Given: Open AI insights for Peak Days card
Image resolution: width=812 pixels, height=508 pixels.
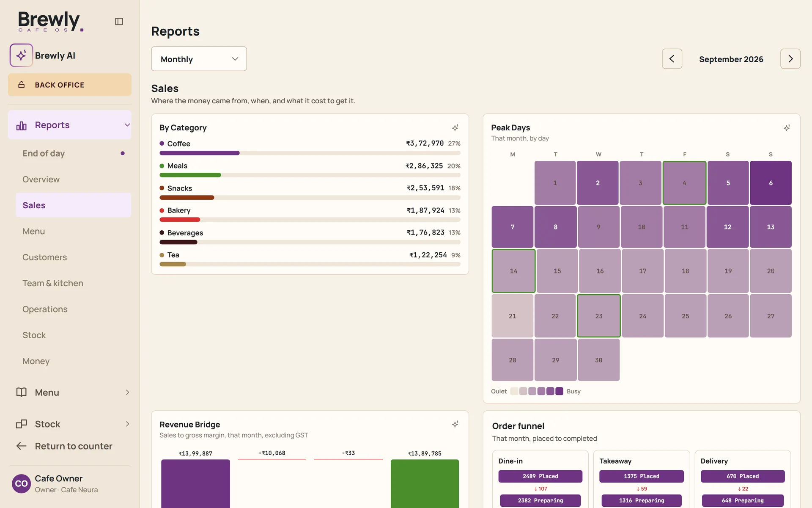Looking at the screenshot, I should [787, 128].
